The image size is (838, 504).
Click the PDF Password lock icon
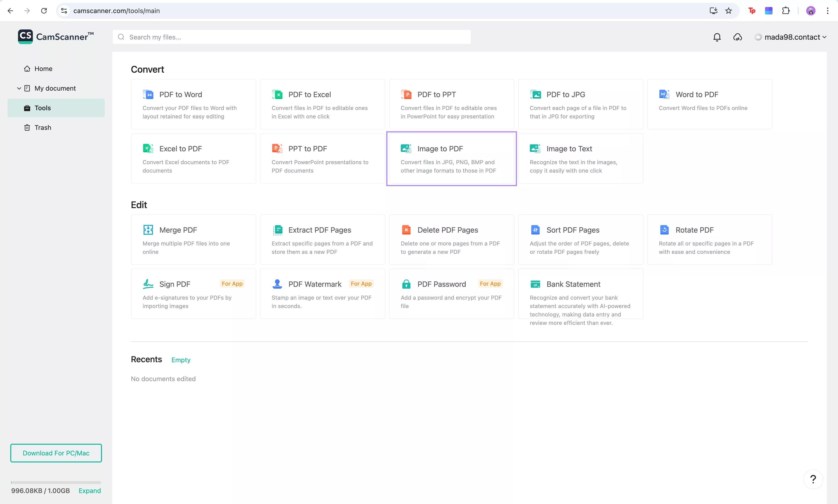click(406, 284)
